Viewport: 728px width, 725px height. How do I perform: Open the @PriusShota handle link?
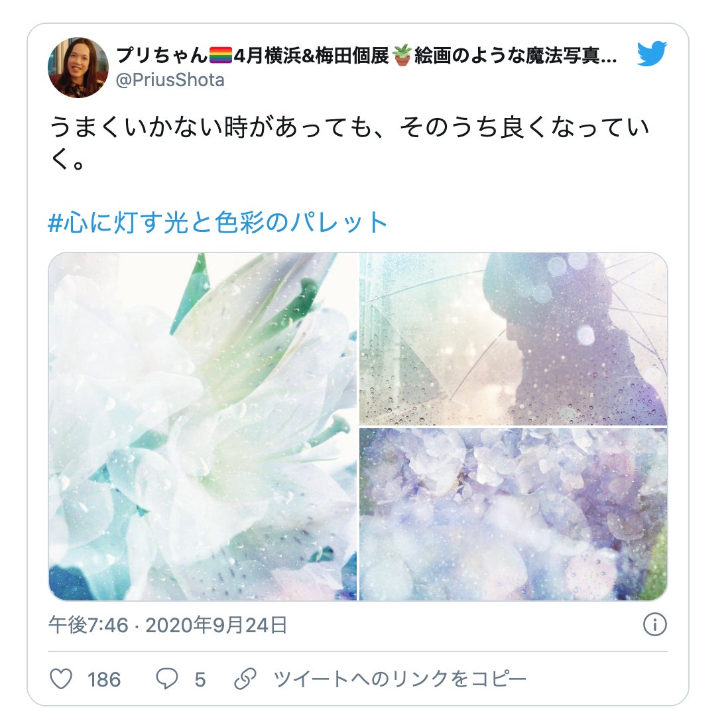point(170,80)
